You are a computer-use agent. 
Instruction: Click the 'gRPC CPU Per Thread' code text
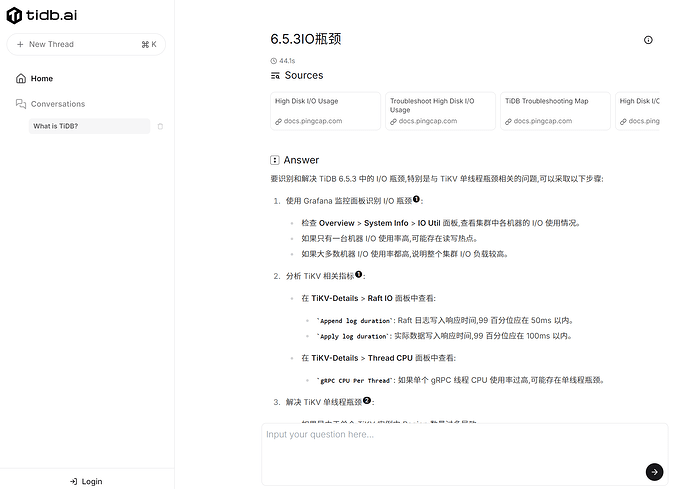pyautogui.click(x=354, y=381)
